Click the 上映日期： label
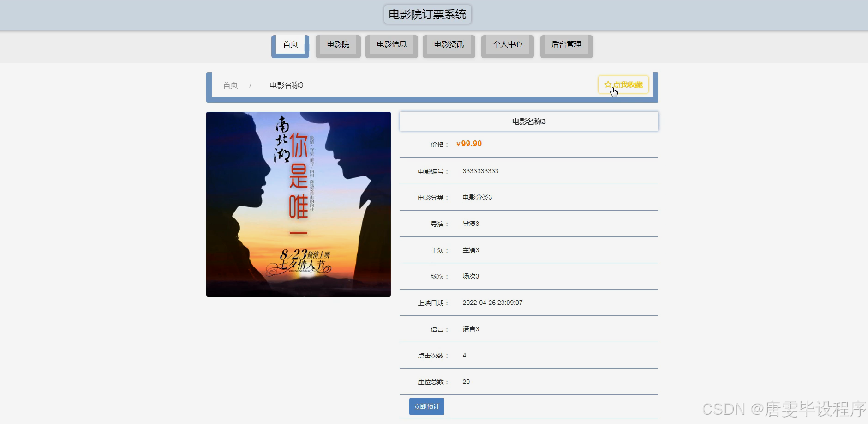 pyautogui.click(x=433, y=303)
